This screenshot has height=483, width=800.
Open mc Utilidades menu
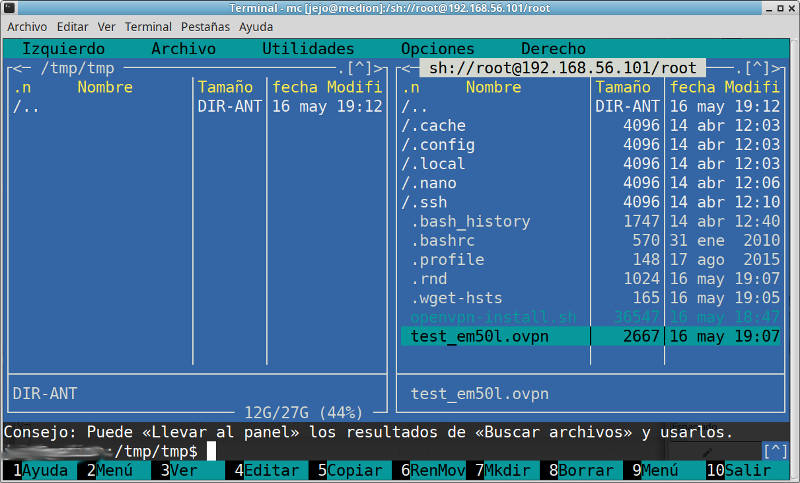coord(308,49)
